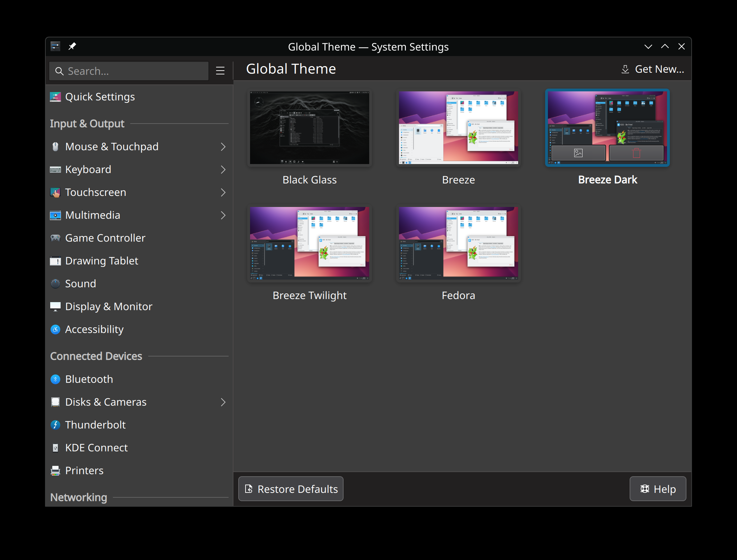Click the Bluetooth icon
737x560 pixels.
55,379
